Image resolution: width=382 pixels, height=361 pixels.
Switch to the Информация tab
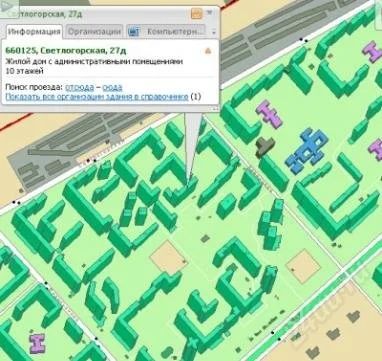coord(34,32)
